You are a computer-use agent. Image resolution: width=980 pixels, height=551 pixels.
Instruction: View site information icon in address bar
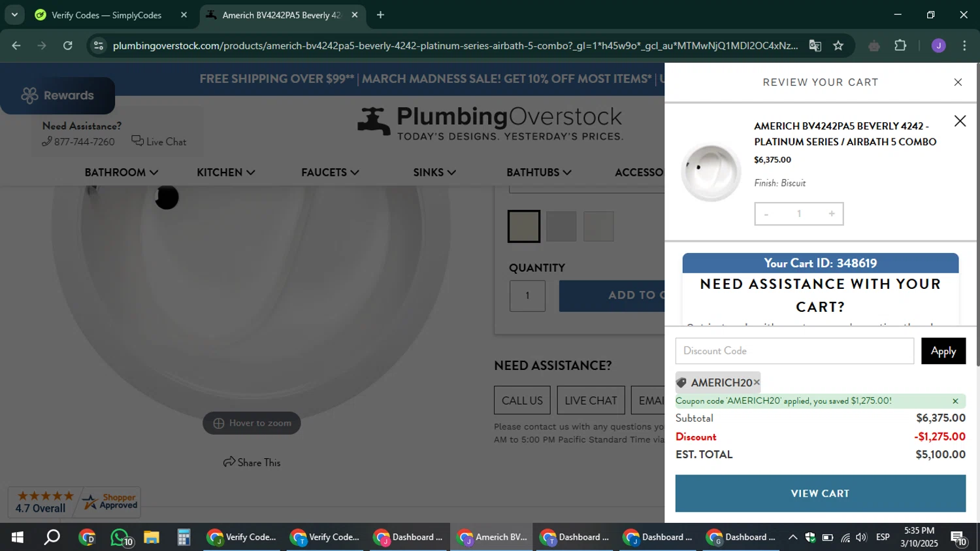tap(99, 46)
